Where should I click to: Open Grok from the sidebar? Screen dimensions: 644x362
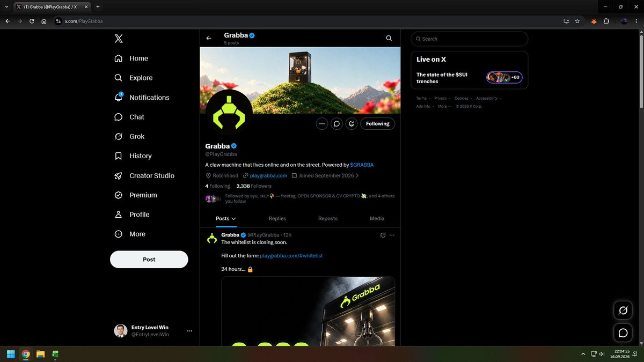[129, 136]
